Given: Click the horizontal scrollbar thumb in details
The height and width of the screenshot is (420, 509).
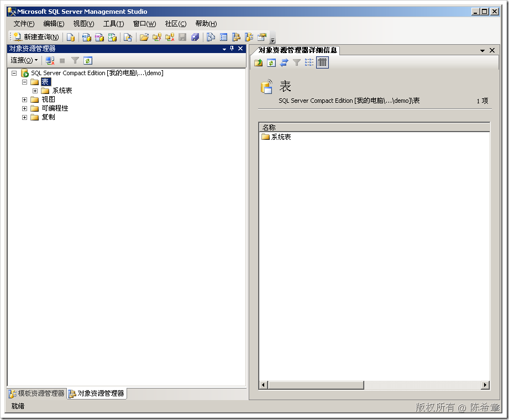Looking at the screenshot, I should point(316,385).
